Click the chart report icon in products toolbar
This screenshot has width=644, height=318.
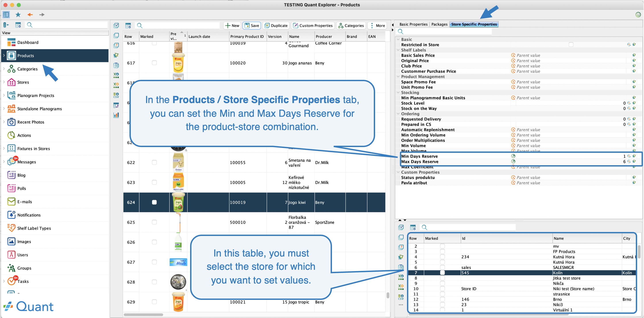(116, 115)
